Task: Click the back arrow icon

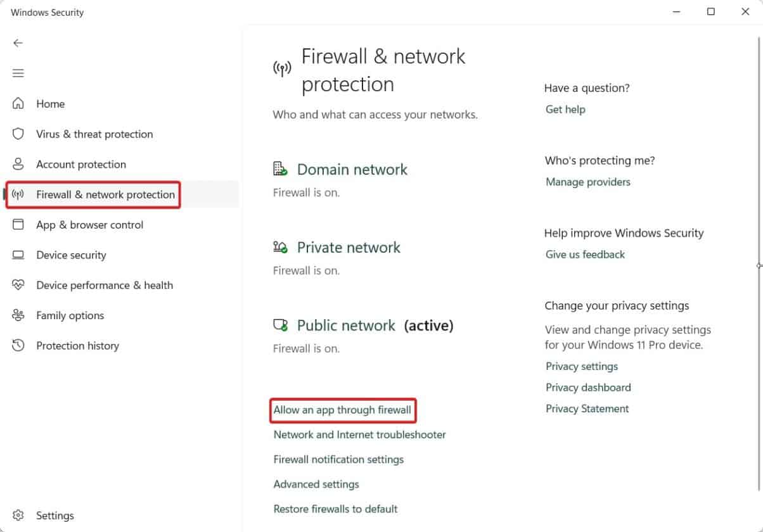Action: [x=18, y=43]
